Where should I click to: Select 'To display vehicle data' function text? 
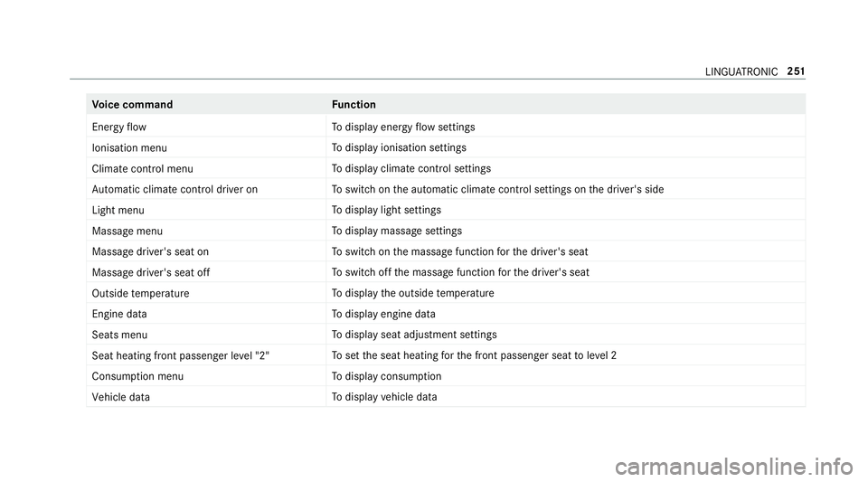[384, 397]
